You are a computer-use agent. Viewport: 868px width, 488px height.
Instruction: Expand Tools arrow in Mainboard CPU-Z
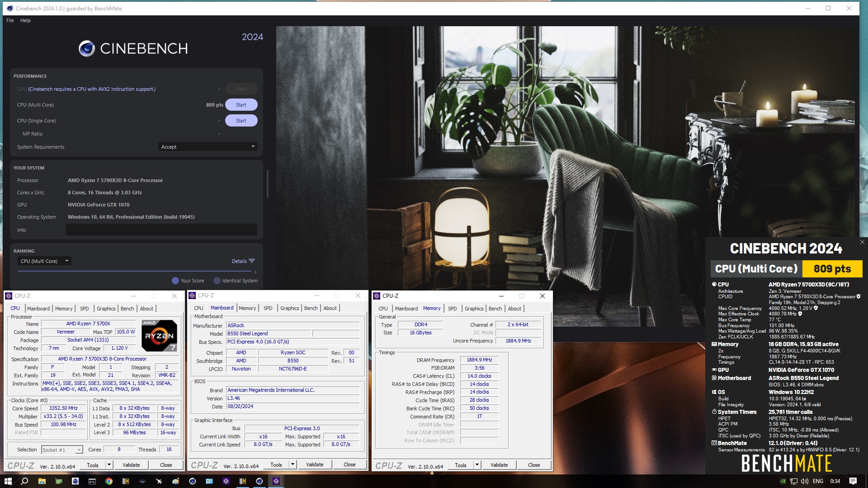(292, 465)
